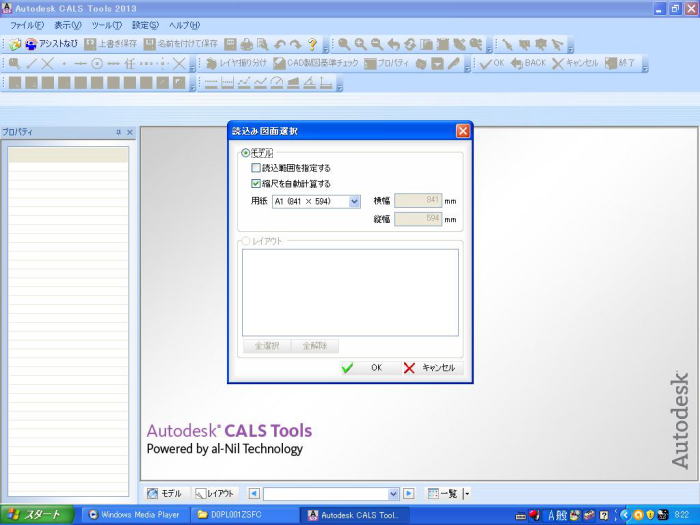Close the 読込み図面選択 dialog
700x525 pixels.
[x=463, y=131]
